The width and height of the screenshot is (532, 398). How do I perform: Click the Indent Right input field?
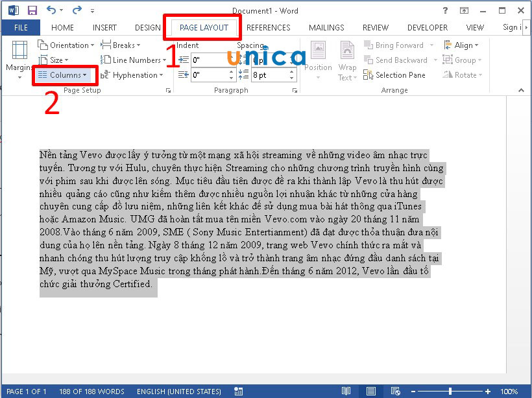pyautogui.click(x=210, y=75)
